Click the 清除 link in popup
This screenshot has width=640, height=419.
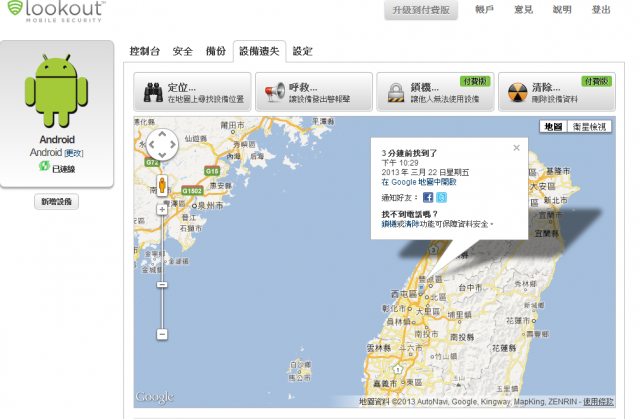[411, 224]
